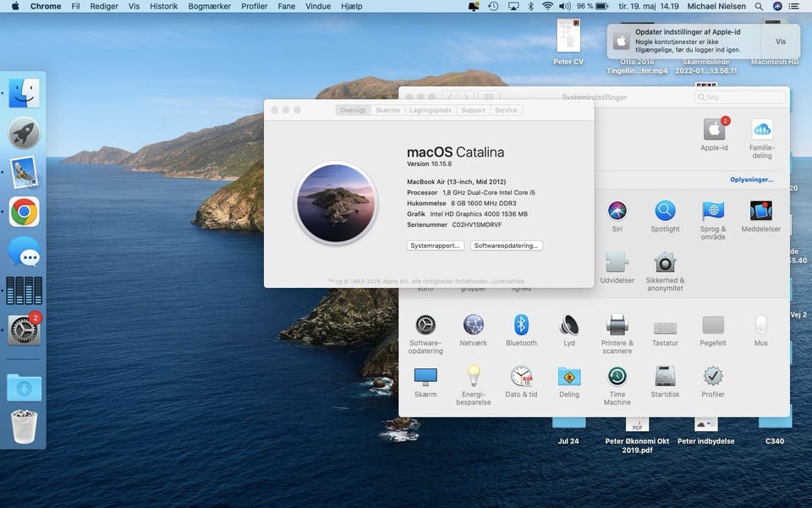Open Lyd sound preferences pane
Image resolution: width=812 pixels, height=508 pixels.
(569, 330)
